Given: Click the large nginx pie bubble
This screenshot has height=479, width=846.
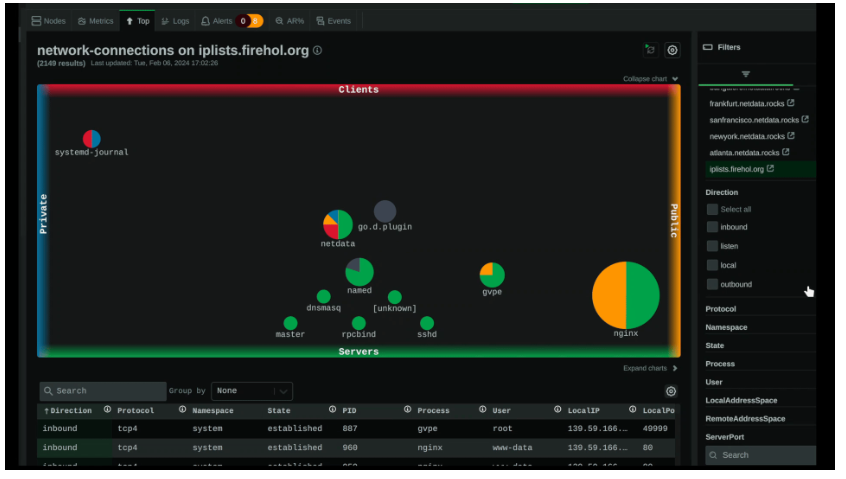Looking at the screenshot, I should pos(625,295).
